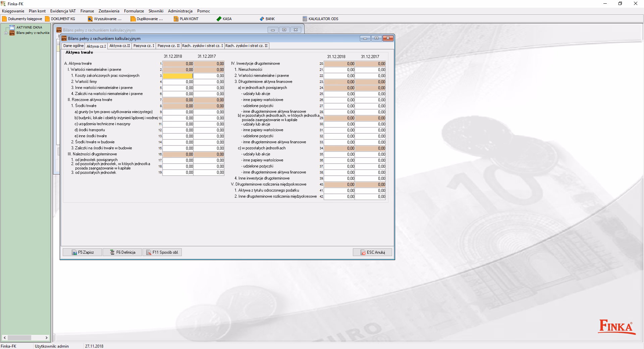
Task: Open PLAN KONT from the toolbar
Action: click(186, 19)
